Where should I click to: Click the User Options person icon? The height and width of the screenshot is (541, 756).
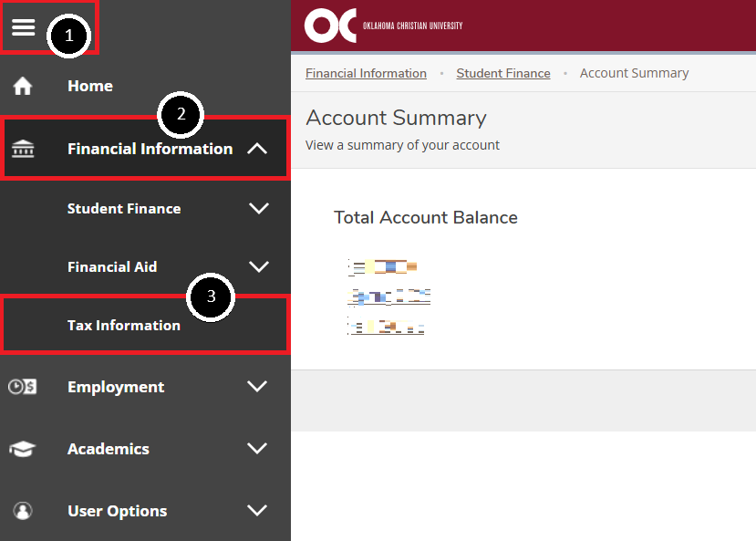(23, 511)
